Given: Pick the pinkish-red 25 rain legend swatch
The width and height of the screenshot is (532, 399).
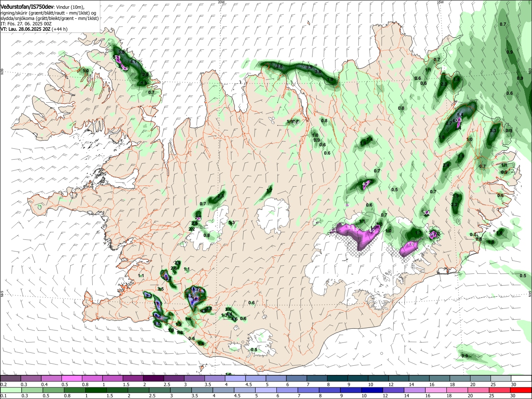Looking at the screenshot, I should click(x=500, y=390).
